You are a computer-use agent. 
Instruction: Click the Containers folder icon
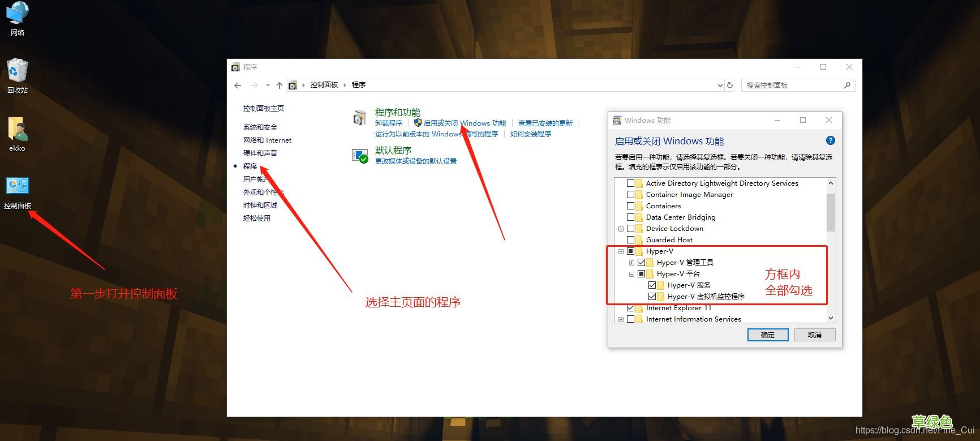639,206
